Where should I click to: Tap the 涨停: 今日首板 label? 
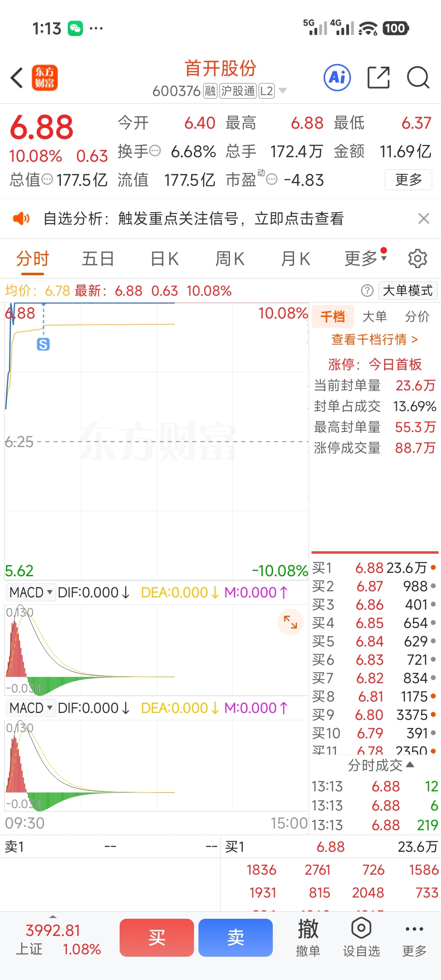pyautogui.click(x=374, y=364)
